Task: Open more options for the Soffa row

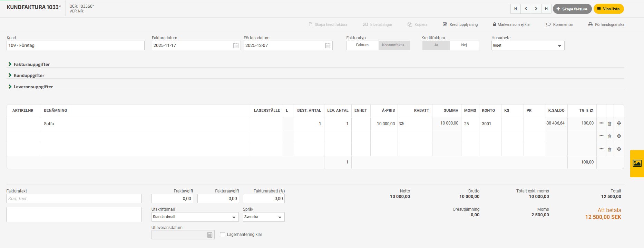Action: point(602,123)
